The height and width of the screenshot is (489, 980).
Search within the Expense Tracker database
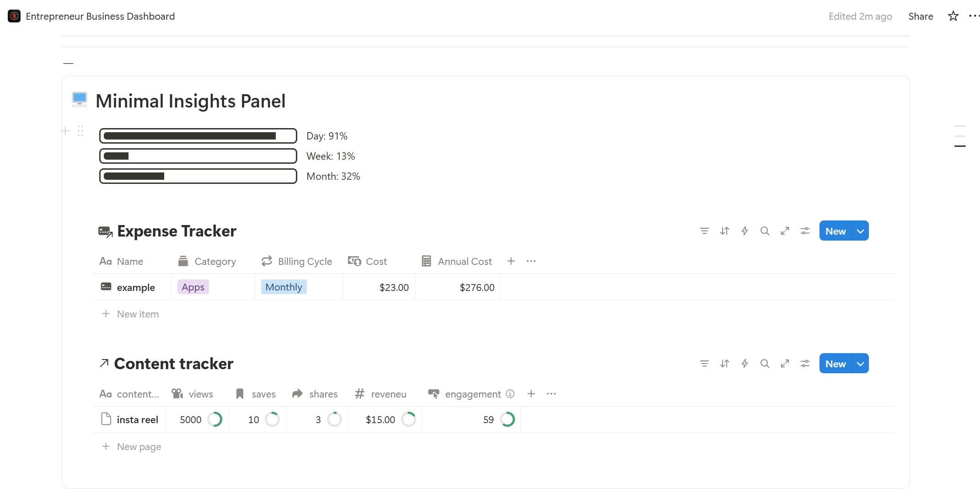pos(765,231)
